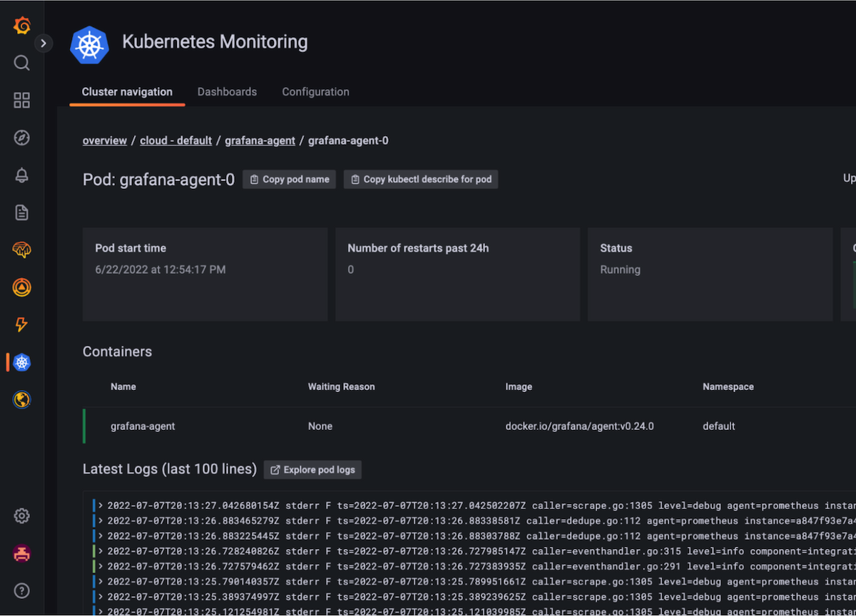Select the performance testing lightning icon

[21, 324]
